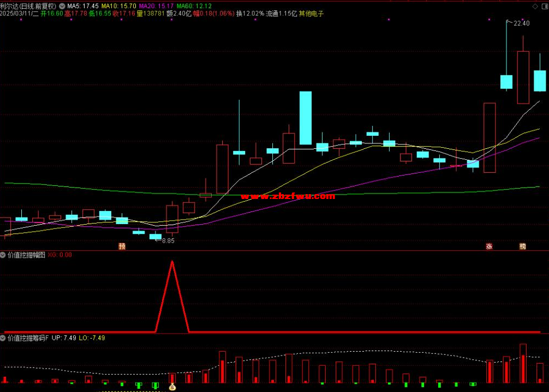The image size is (549, 392).
Task: Click the UP: 7.49 value
Action: tap(64, 338)
